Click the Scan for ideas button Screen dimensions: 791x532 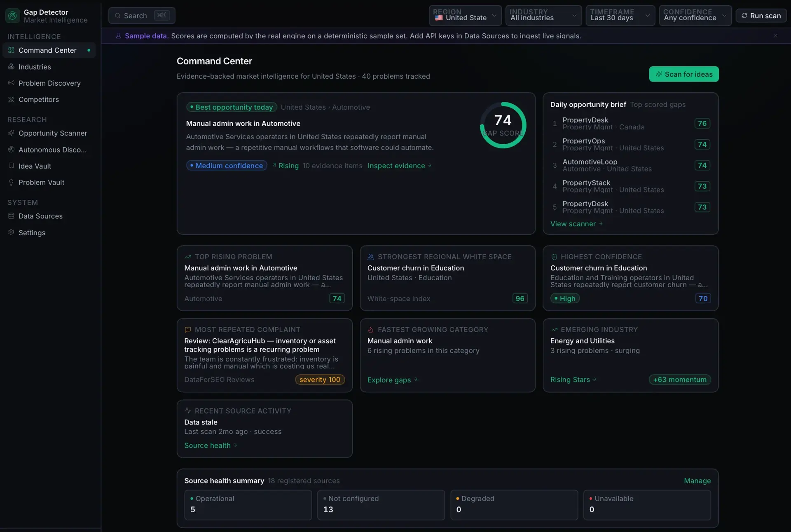click(683, 74)
